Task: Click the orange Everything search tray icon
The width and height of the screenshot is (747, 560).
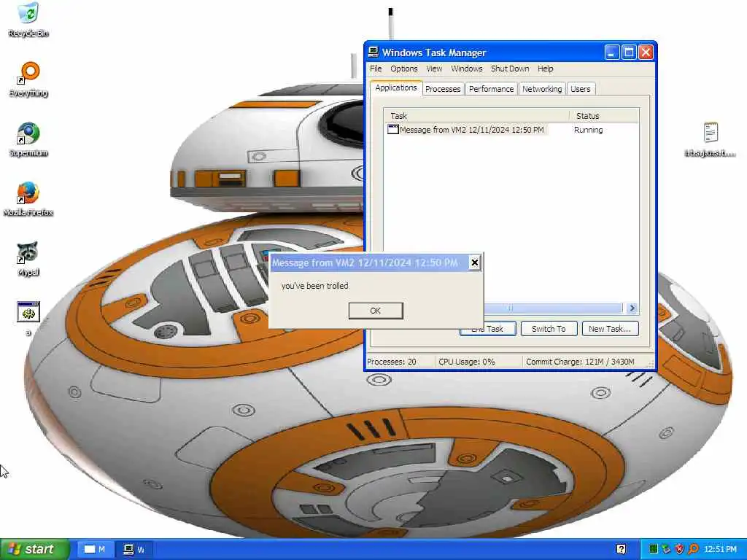Action: coord(693,549)
